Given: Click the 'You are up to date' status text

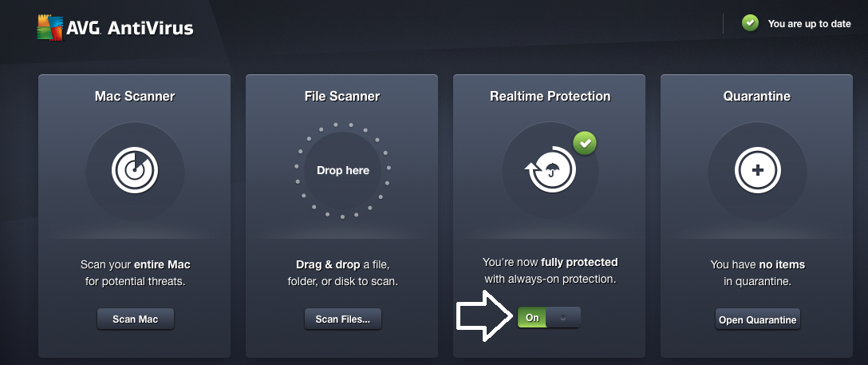Looking at the screenshot, I should pyautogui.click(x=809, y=24).
